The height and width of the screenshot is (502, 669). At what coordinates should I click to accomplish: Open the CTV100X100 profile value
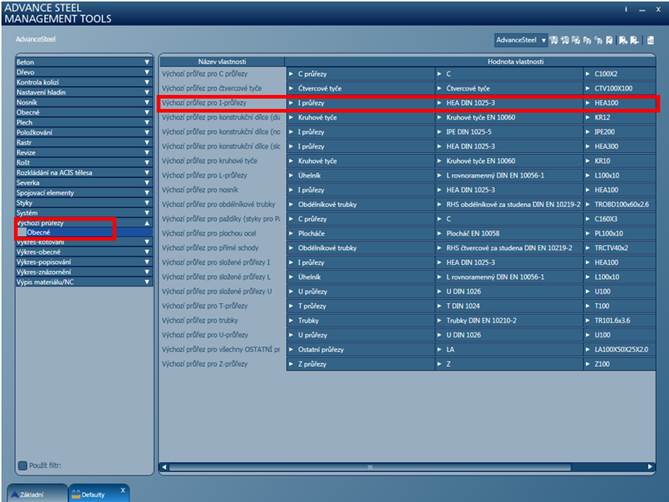619,88
